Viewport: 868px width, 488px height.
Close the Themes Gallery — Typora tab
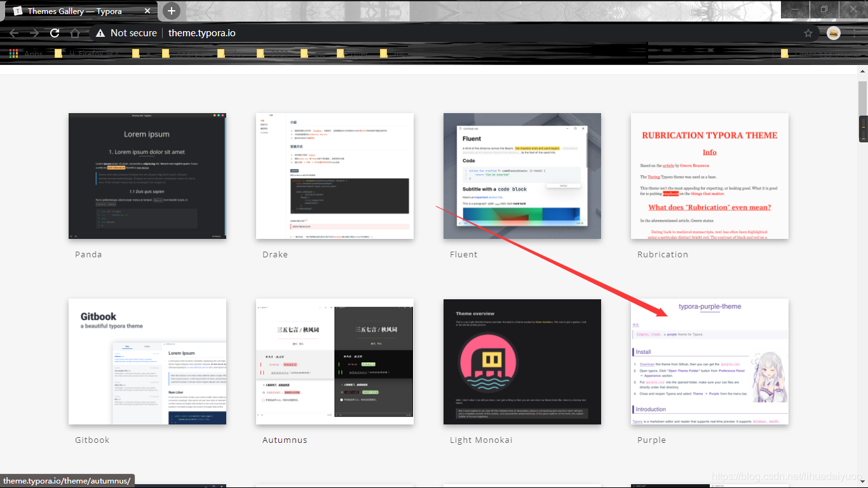pyautogui.click(x=147, y=11)
